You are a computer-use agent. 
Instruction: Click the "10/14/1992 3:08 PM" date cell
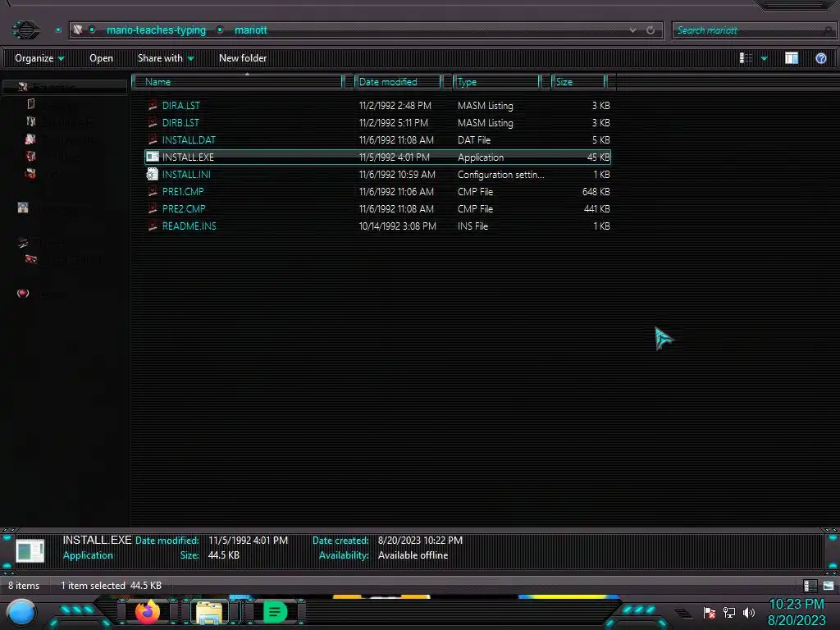coord(398,226)
